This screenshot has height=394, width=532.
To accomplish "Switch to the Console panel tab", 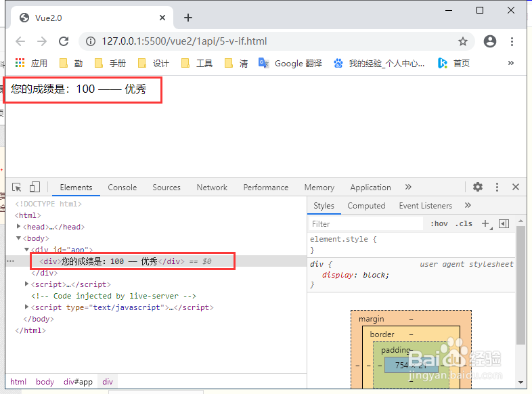I will [x=122, y=188].
